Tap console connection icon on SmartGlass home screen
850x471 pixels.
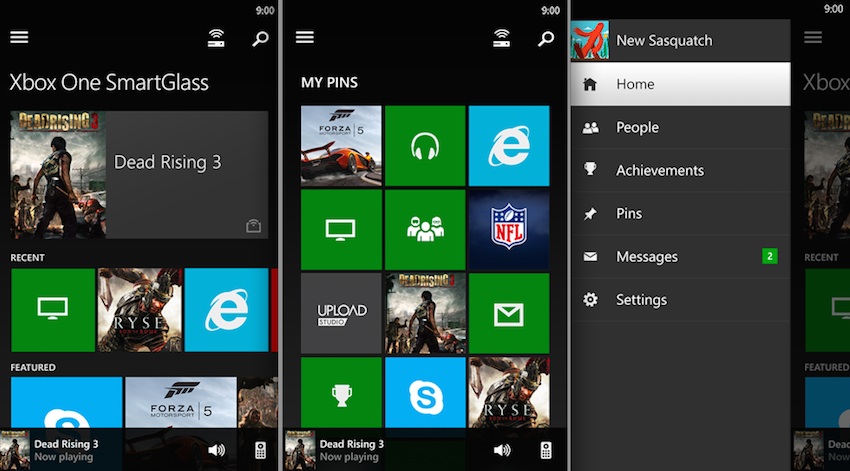click(x=216, y=38)
